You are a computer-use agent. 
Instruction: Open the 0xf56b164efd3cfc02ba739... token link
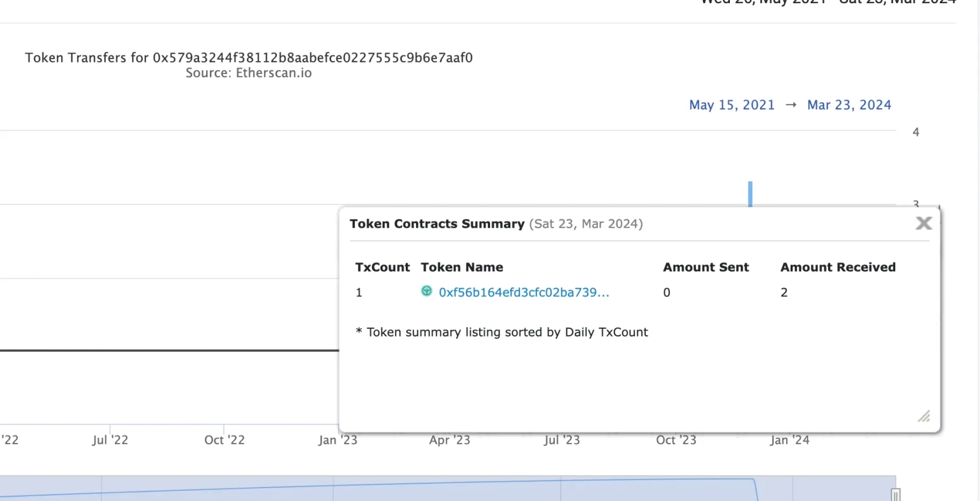(x=524, y=293)
